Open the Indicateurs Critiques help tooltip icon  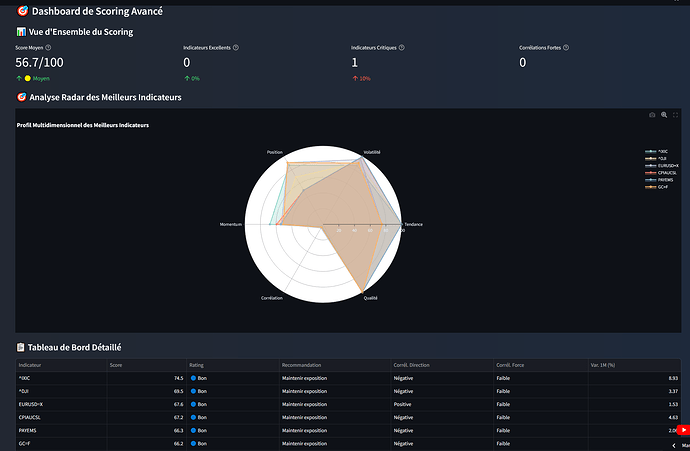pyautogui.click(x=400, y=47)
